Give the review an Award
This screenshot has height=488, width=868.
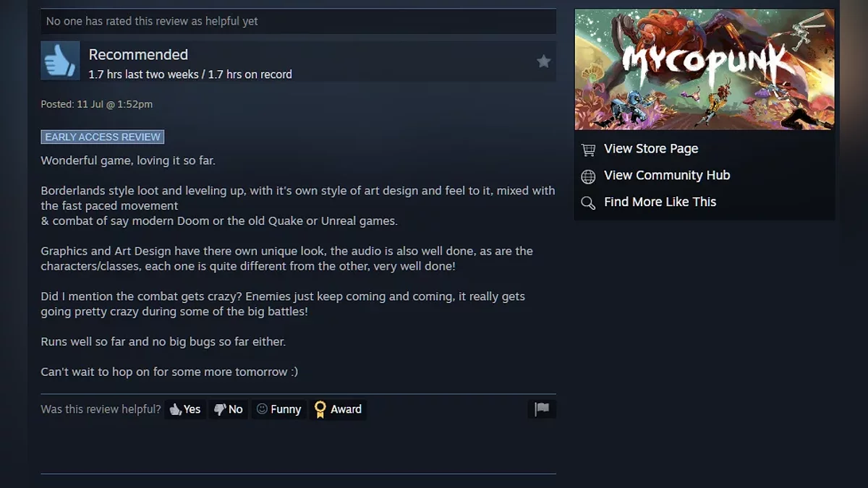[338, 409]
